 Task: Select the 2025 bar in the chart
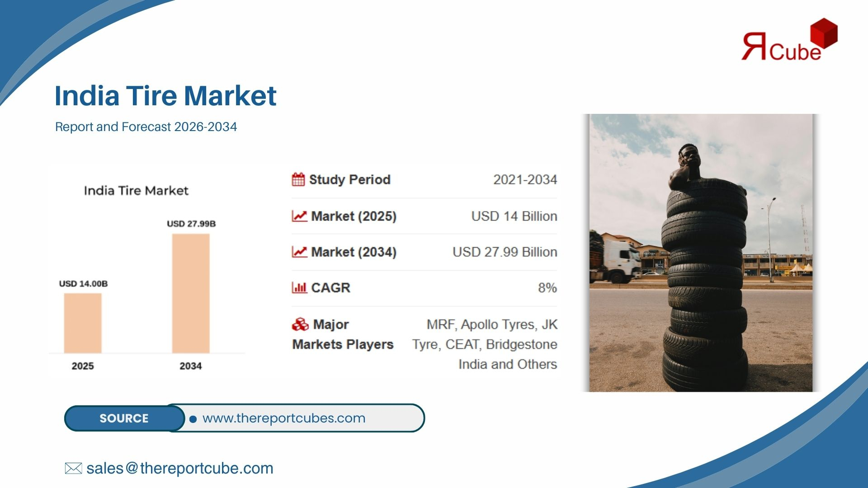[83, 323]
